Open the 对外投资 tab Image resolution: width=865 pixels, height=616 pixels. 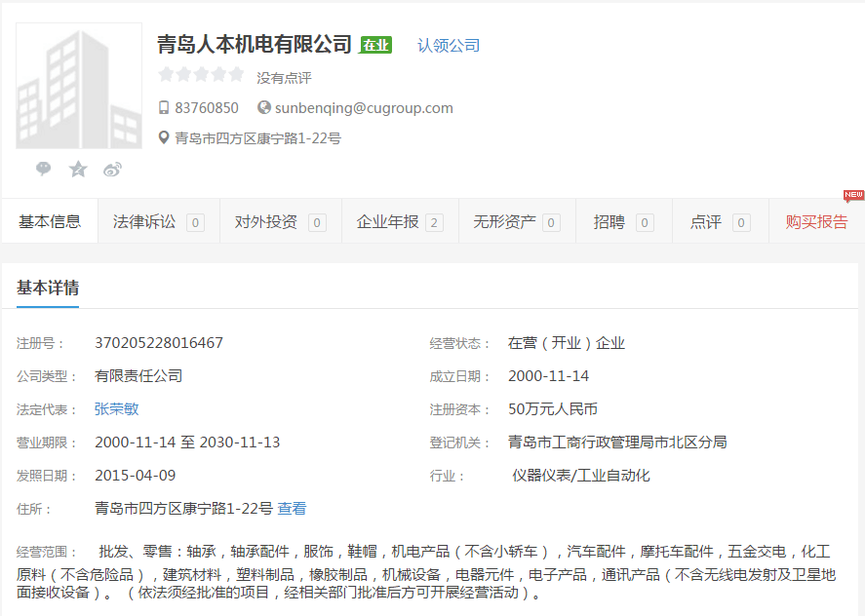(x=280, y=222)
